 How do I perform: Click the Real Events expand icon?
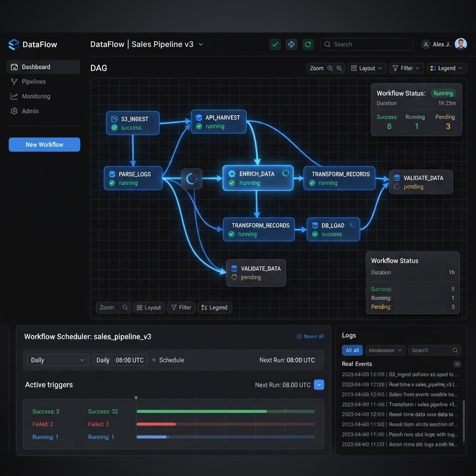457,364
